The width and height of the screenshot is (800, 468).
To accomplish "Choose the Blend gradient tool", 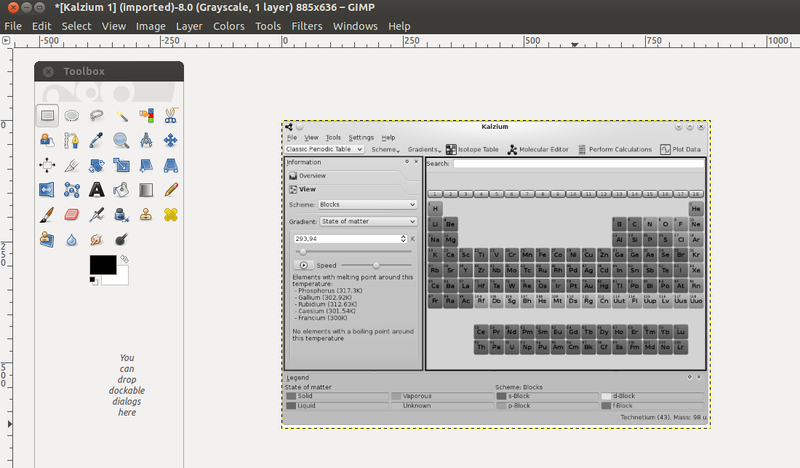I will point(146,190).
